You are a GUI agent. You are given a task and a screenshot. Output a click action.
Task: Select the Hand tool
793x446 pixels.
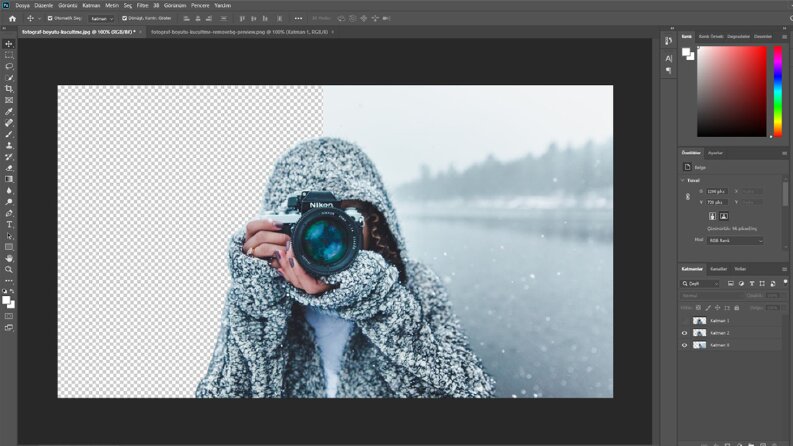click(9, 258)
